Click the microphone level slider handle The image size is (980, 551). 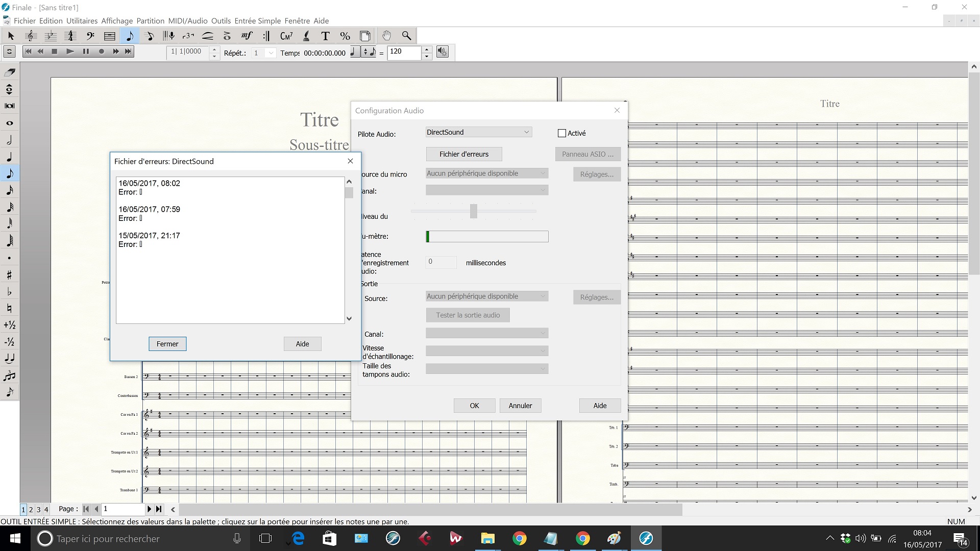(x=474, y=211)
